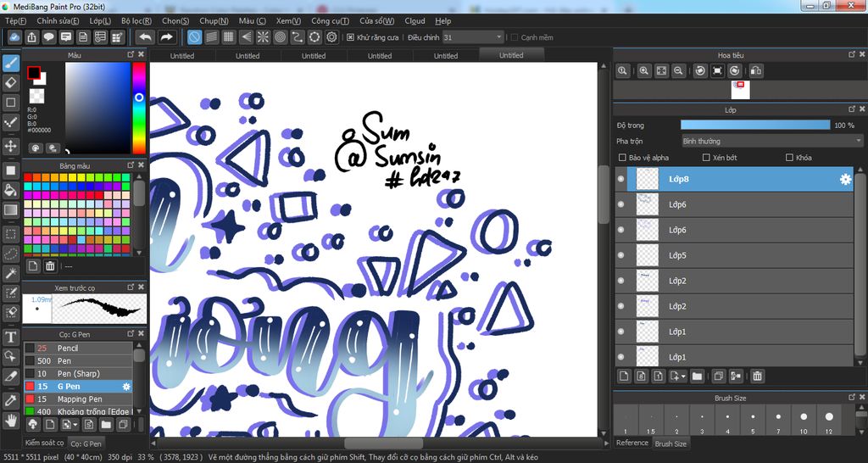This screenshot has width=868, height=463.
Task: Select the rectangular Select tool with dashed square
Action: tap(10, 234)
